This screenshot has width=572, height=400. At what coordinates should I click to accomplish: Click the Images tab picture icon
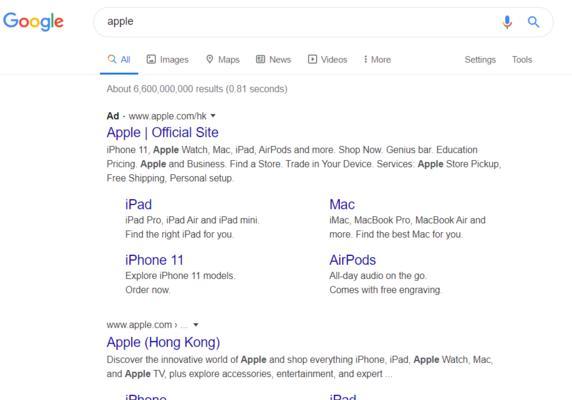click(151, 59)
